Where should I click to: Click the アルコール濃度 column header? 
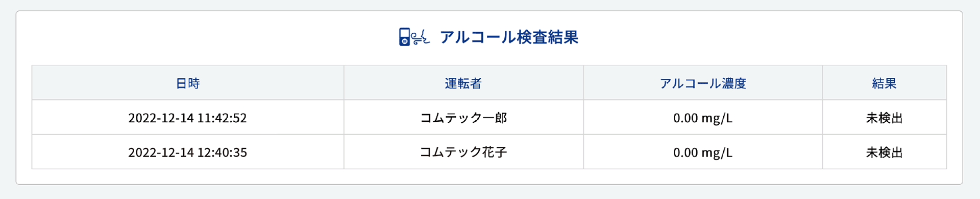pyautogui.click(x=703, y=83)
